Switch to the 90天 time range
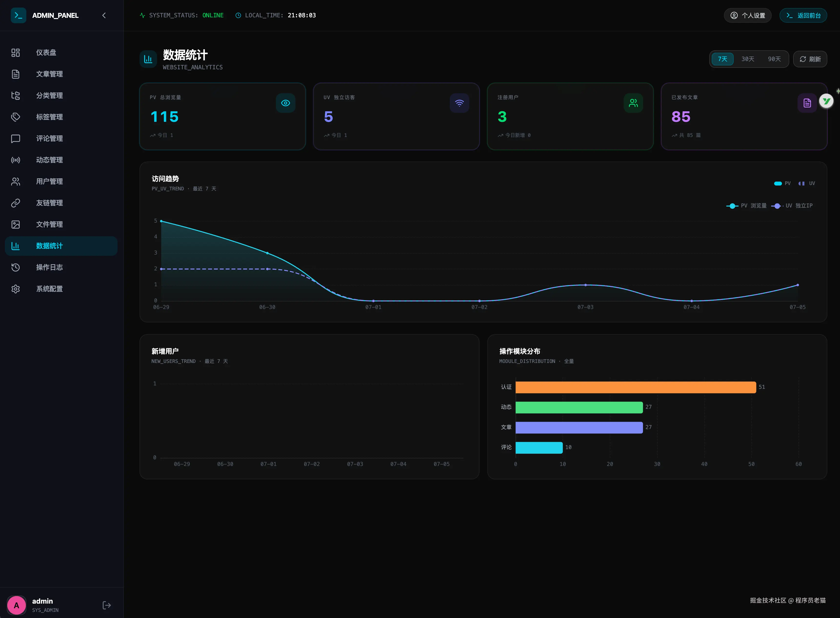 (774, 59)
